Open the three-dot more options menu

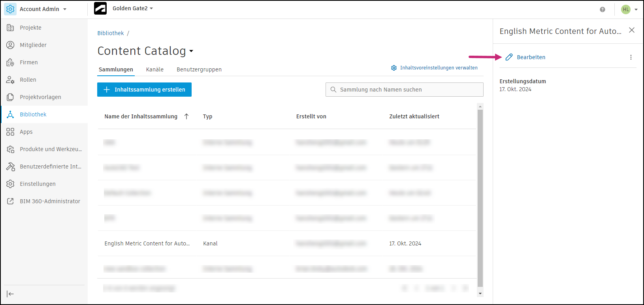coord(631,57)
